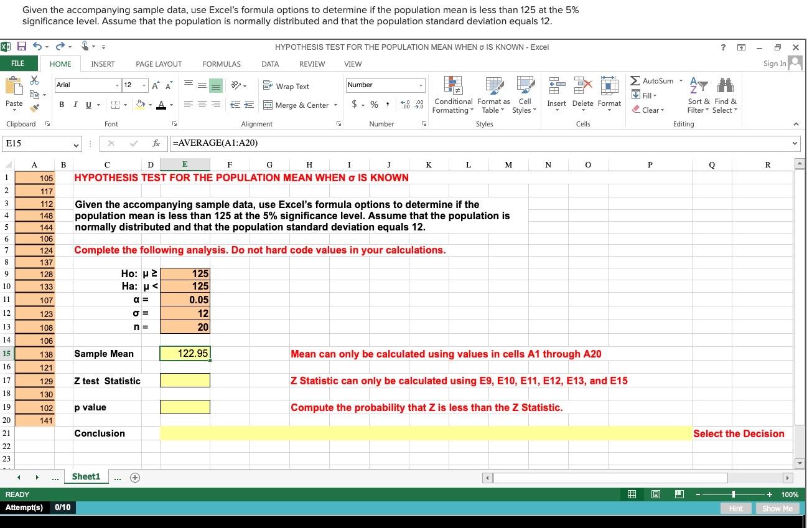Toggle bold formatting
The height and width of the screenshot is (530, 812).
[62, 105]
